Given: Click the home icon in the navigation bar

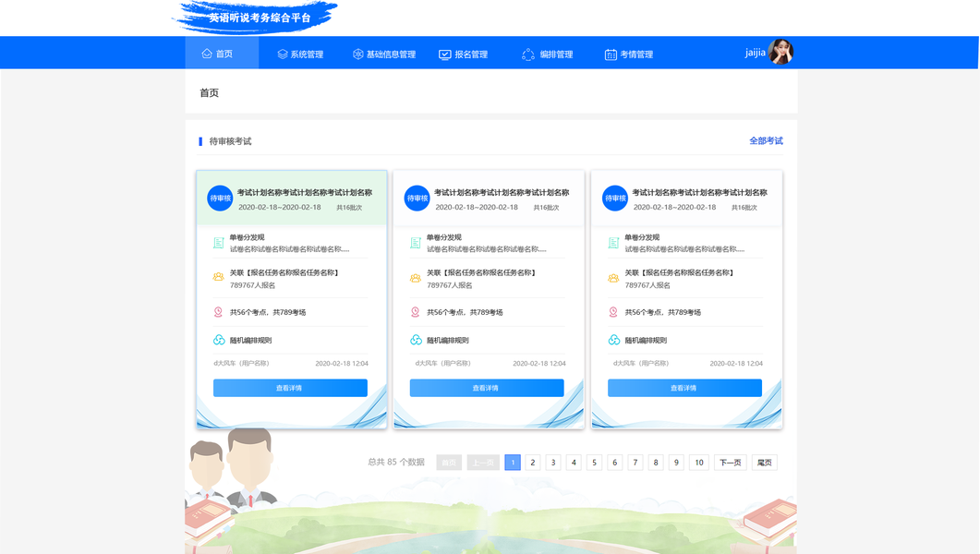Looking at the screenshot, I should point(207,54).
